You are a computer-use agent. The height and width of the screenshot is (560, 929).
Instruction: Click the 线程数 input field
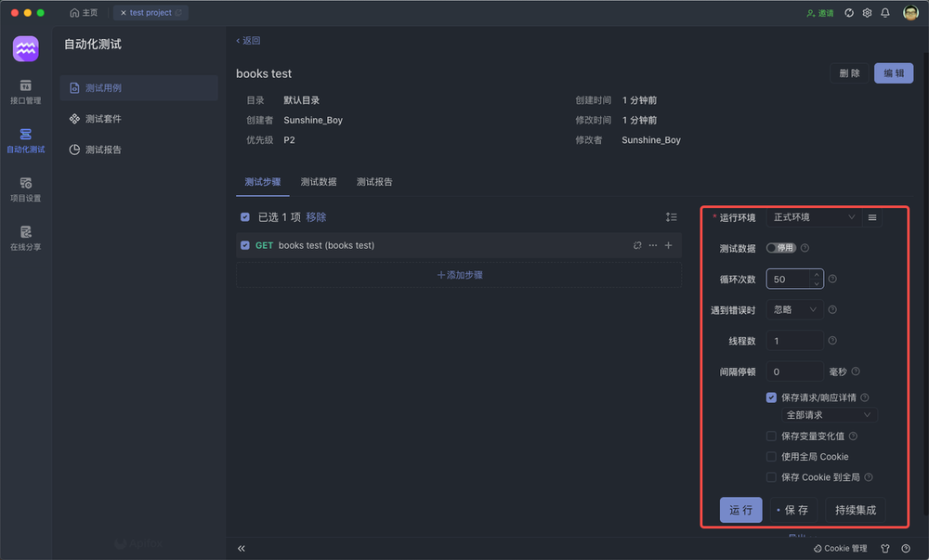[794, 341]
